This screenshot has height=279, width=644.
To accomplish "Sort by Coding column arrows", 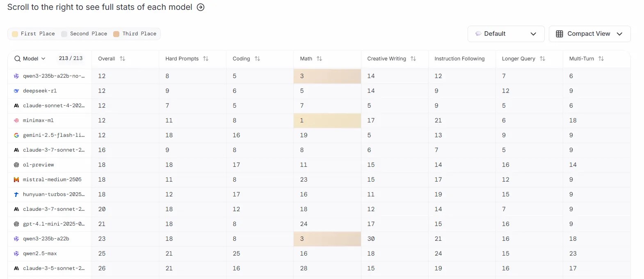I will [257, 59].
